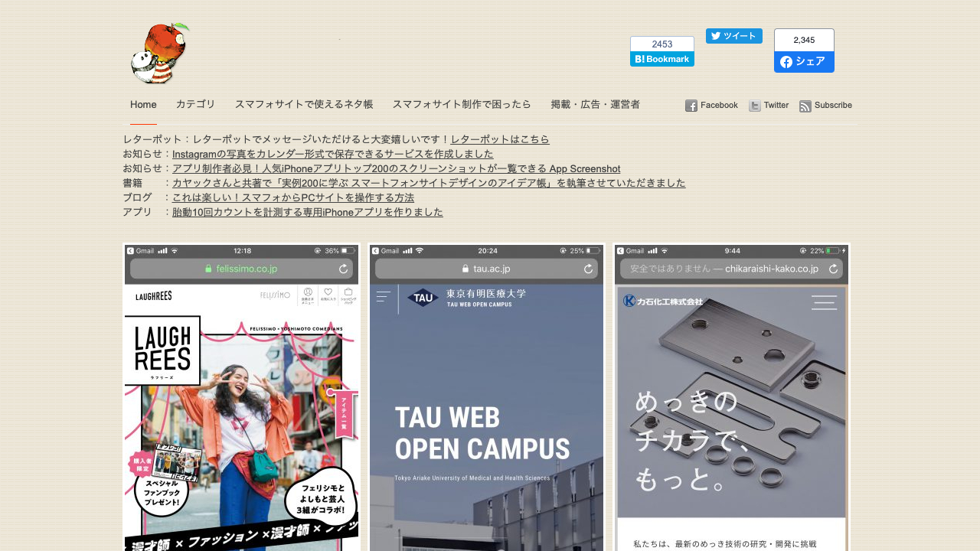Viewport: 980px width, 551px height.
Task: Open the RSS Subscribe feed icon
Action: pos(805,106)
